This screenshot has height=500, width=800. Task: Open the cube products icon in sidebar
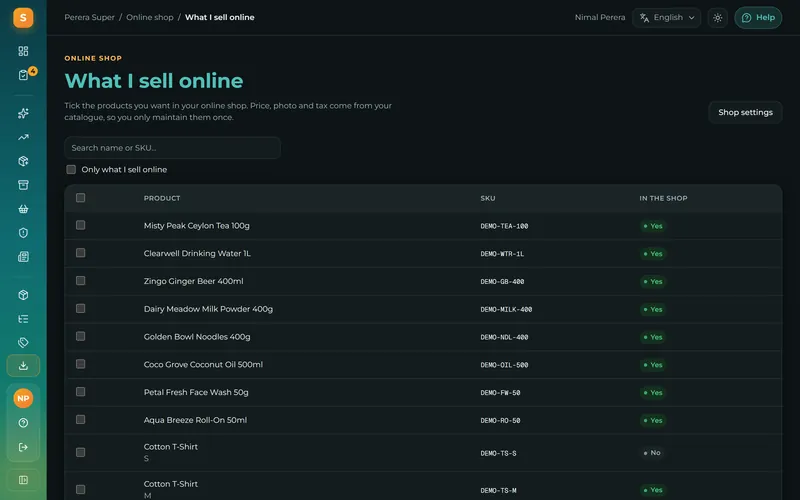(x=23, y=295)
